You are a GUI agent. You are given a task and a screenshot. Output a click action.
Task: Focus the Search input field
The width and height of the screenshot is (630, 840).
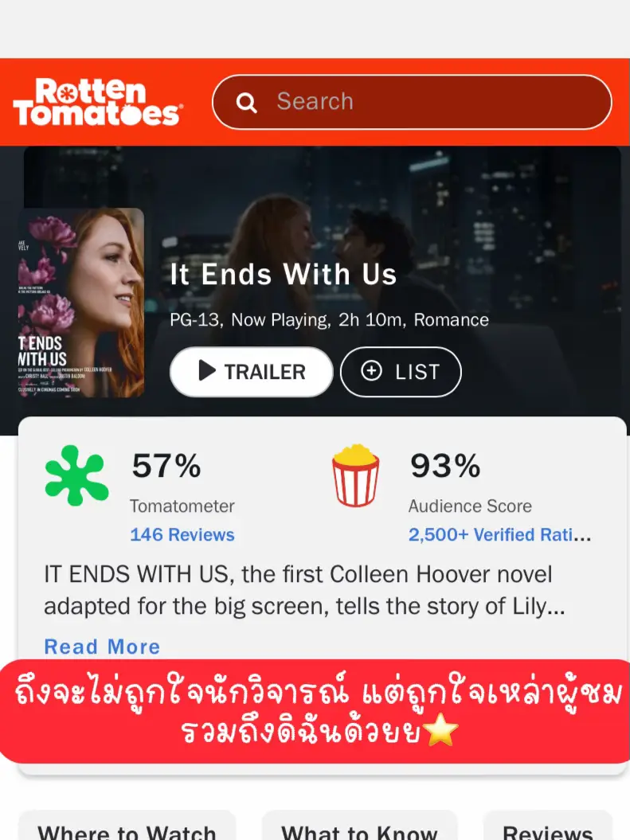tap(412, 102)
